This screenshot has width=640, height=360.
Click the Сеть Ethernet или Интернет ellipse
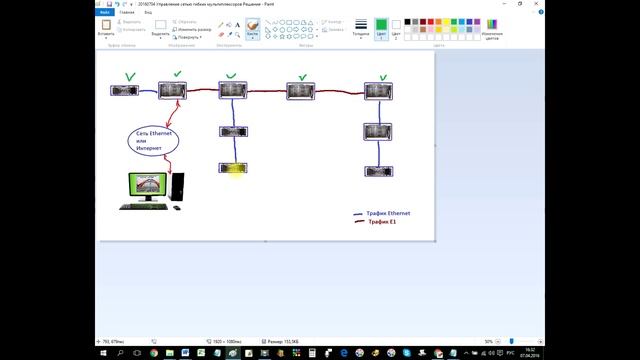click(x=153, y=141)
